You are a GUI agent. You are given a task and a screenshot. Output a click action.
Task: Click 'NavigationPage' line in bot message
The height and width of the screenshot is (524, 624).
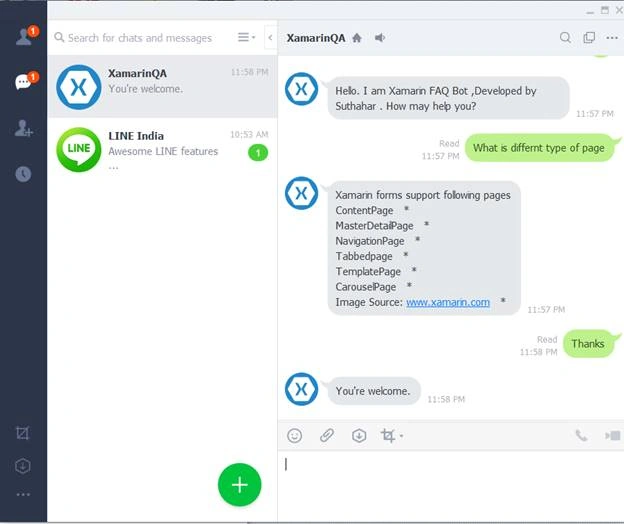370,241
